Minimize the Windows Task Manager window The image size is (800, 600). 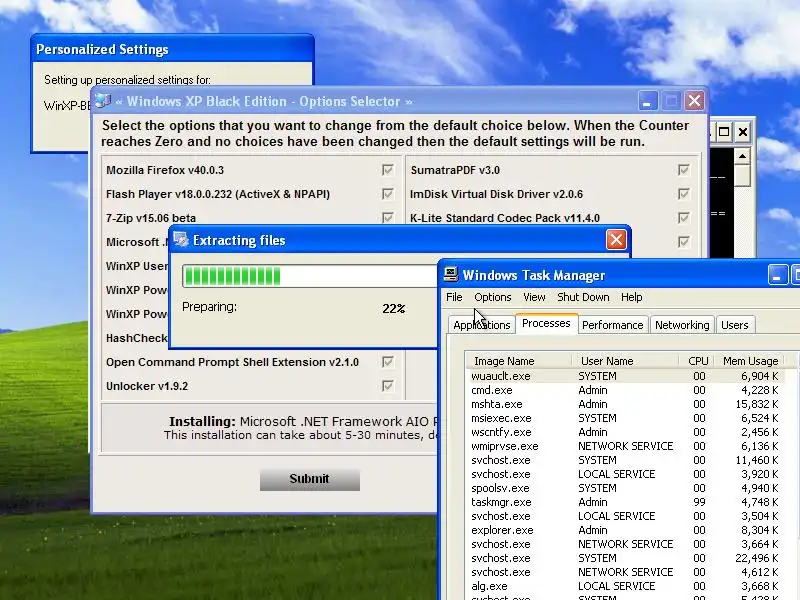point(778,274)
